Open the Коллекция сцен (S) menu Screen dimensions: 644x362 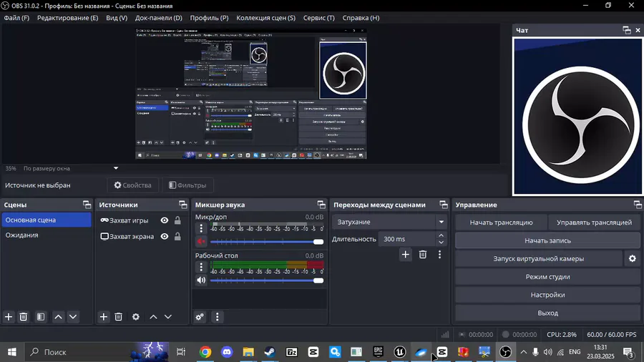265,17
